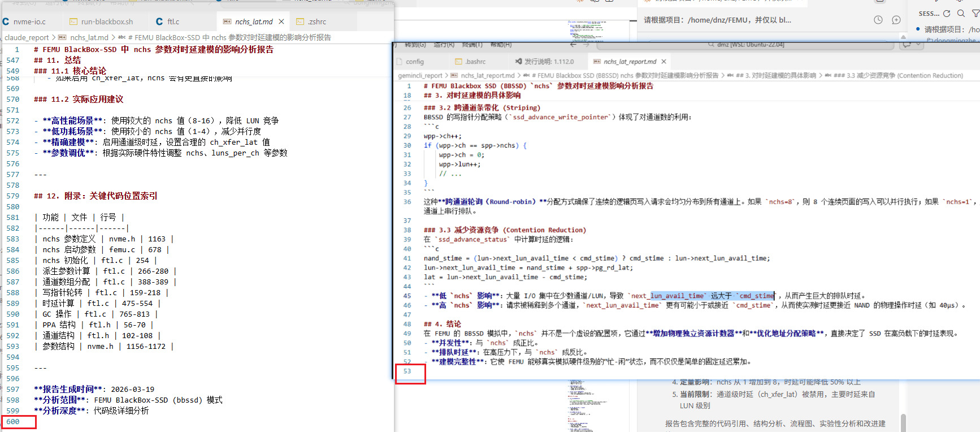Open 终端(T) menu in front window
The width and height of the screenshot is (980, 432).
tap(472, 44)
